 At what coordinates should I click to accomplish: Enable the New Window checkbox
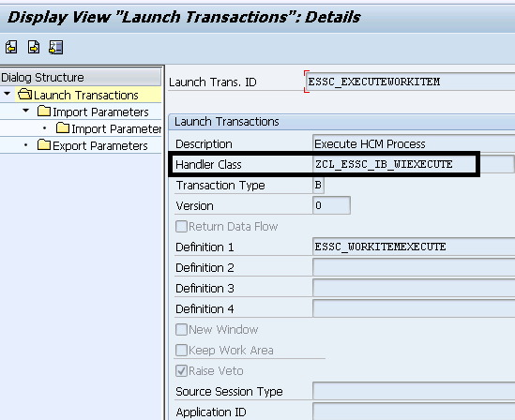(x=181, y=329)
